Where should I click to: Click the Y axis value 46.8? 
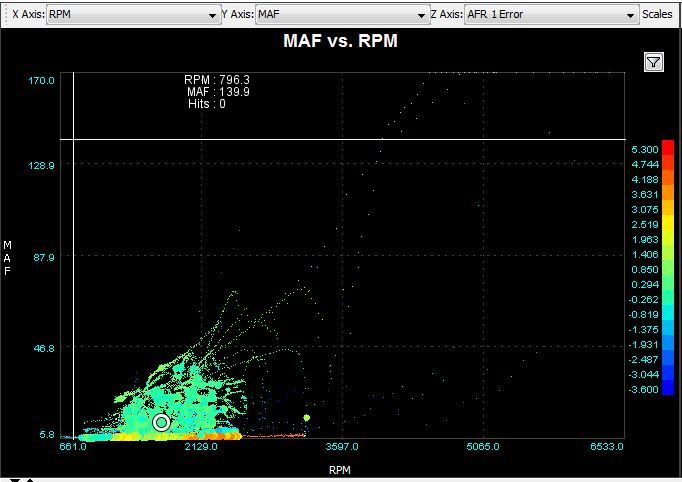[44, 348]
